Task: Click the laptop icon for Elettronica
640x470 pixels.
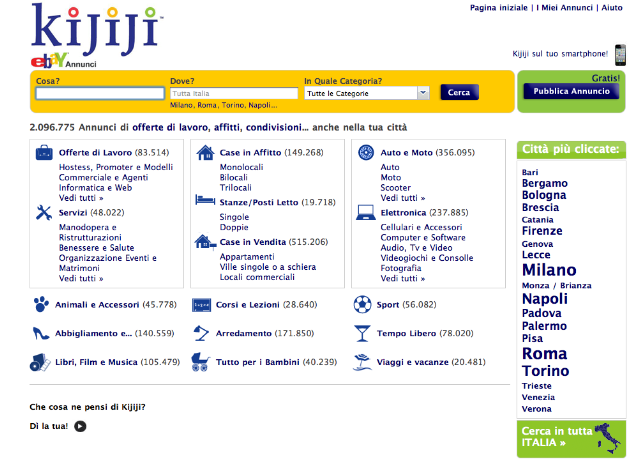Action: point(366,213)
